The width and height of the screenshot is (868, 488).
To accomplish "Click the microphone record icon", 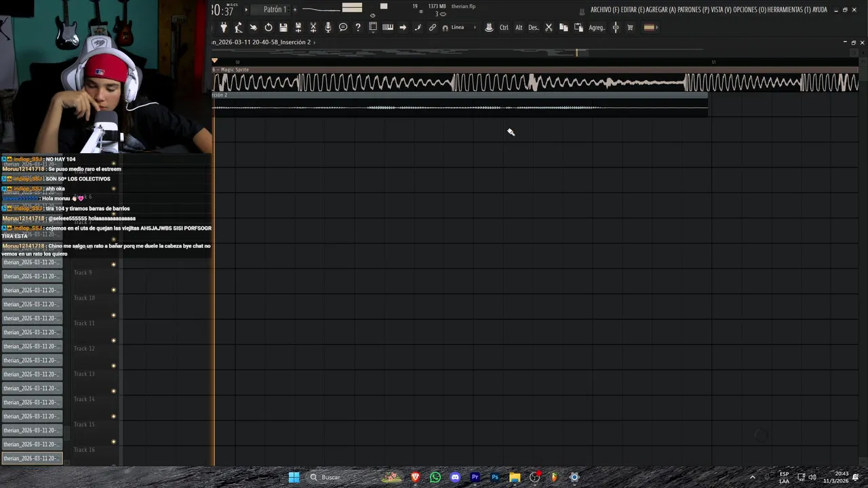I will coord(328,27).
